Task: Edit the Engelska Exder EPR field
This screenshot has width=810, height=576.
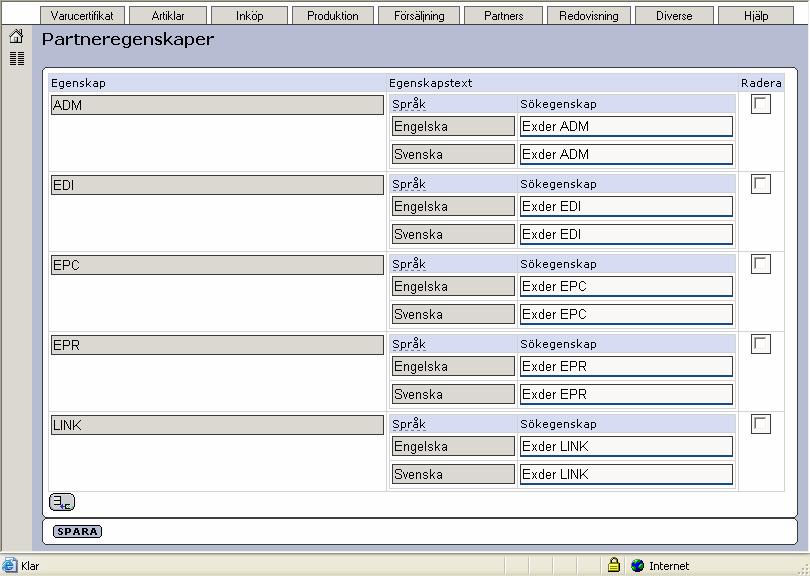Action: pos(626,366)
